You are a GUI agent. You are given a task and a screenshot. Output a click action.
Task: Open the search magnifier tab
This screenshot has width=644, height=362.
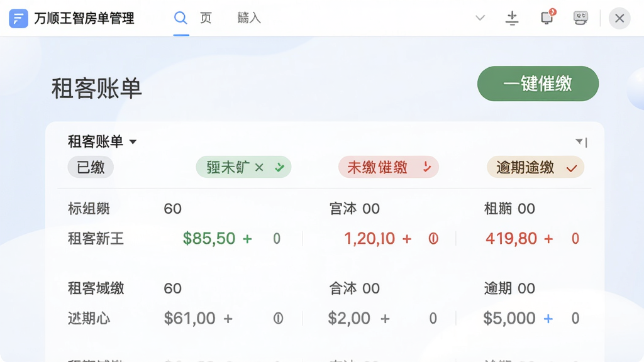(180, 18)
